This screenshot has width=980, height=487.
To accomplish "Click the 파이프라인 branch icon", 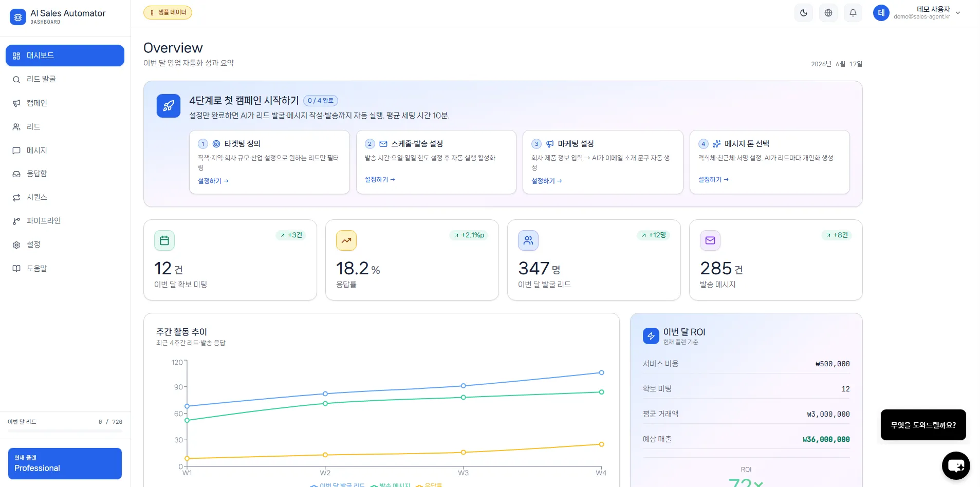I will (x=16, y=221).
